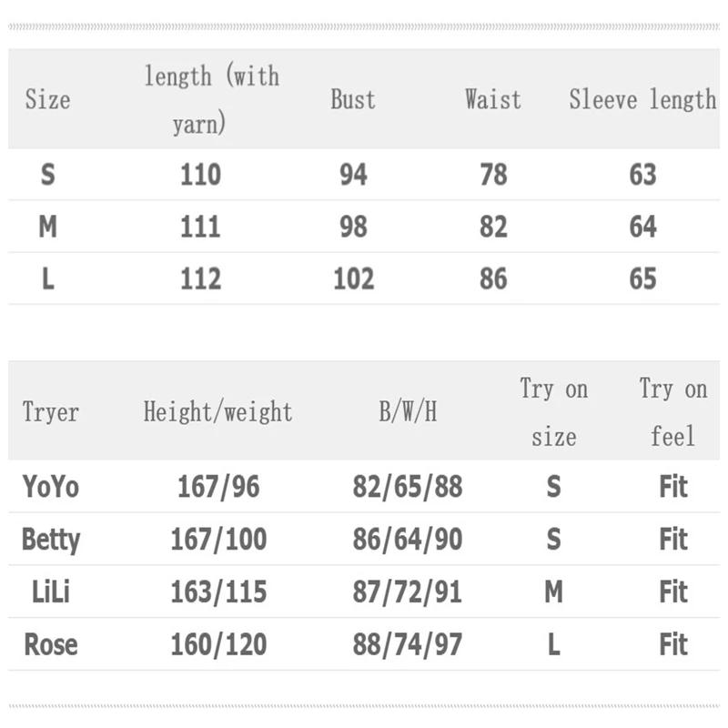This screenshot has height=728, width=728.
Task: Click the Sleeve length header
Action: [x=642, y=99]
